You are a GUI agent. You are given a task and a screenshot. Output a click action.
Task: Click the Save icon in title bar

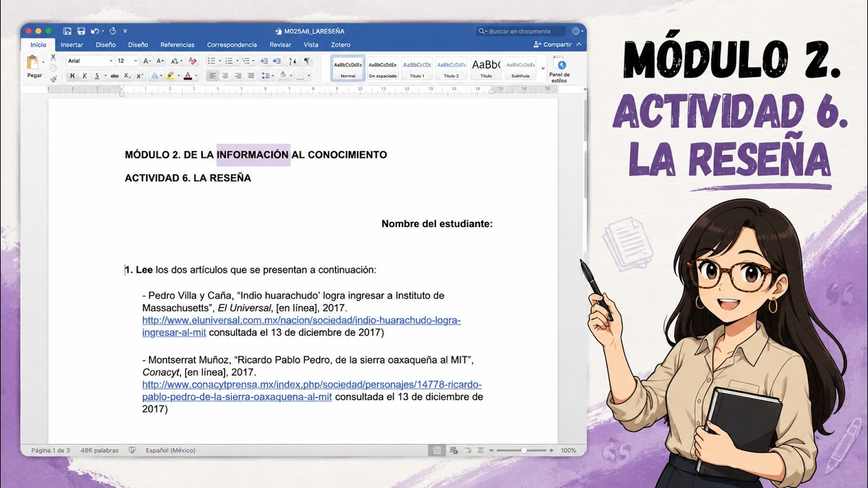81,31
